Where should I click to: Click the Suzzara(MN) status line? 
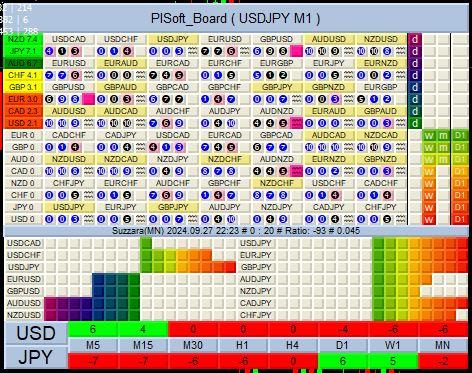(x=236, y=231)
